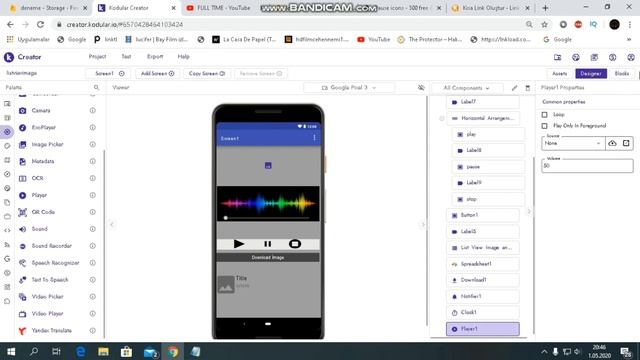Image resolution: width=640 pixels, height=360 pixels.
Task: Select the Video Player component
Action: 47,314
